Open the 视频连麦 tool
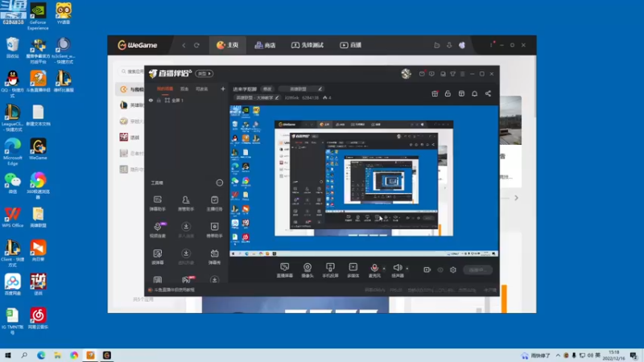Screen dimensions: 644x362 click(157, 230)
